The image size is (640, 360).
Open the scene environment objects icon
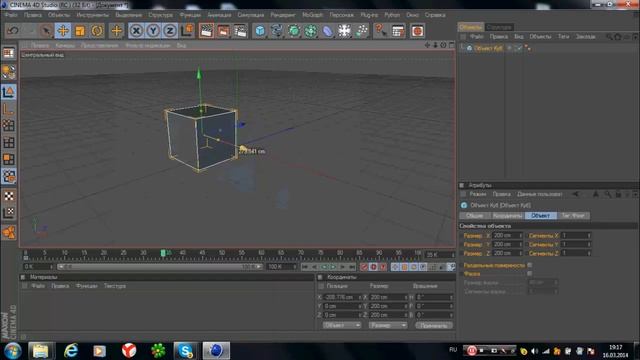click(x=344, y=31)
